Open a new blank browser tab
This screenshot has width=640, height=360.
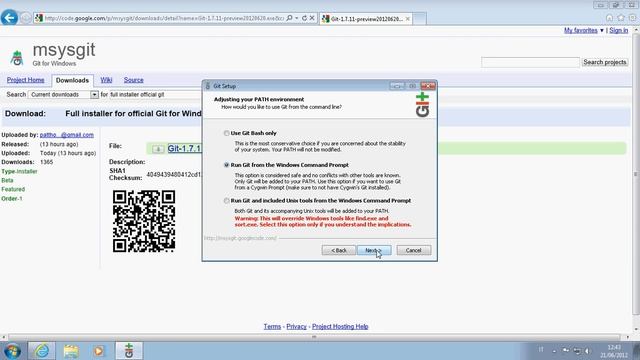(x=420, y=19)
